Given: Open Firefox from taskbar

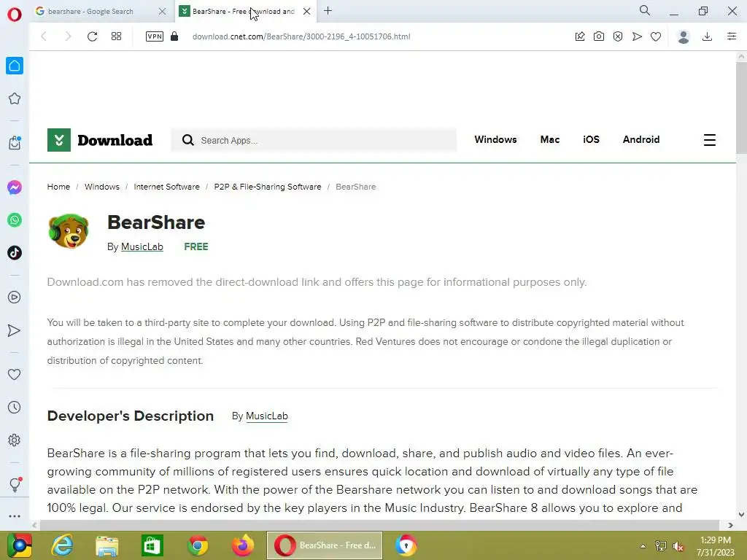Looking at the screenshot, I should pos(242,545).
